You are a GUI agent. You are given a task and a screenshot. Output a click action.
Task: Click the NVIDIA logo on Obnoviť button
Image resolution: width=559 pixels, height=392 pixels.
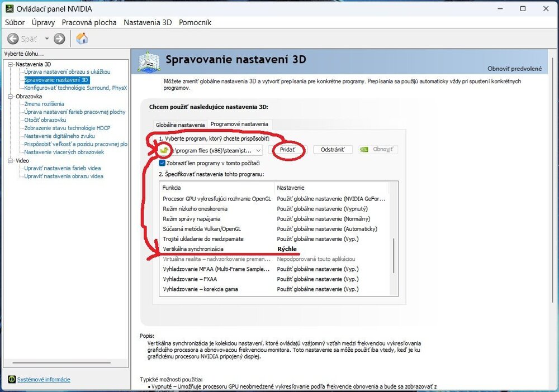(364, 150)
